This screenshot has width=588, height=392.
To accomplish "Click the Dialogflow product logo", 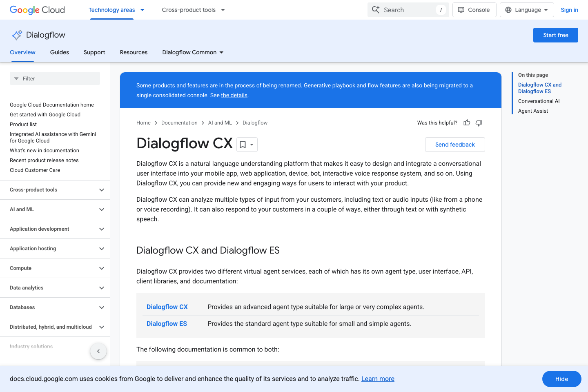I will pyautogui.click(x=16, y=35).
